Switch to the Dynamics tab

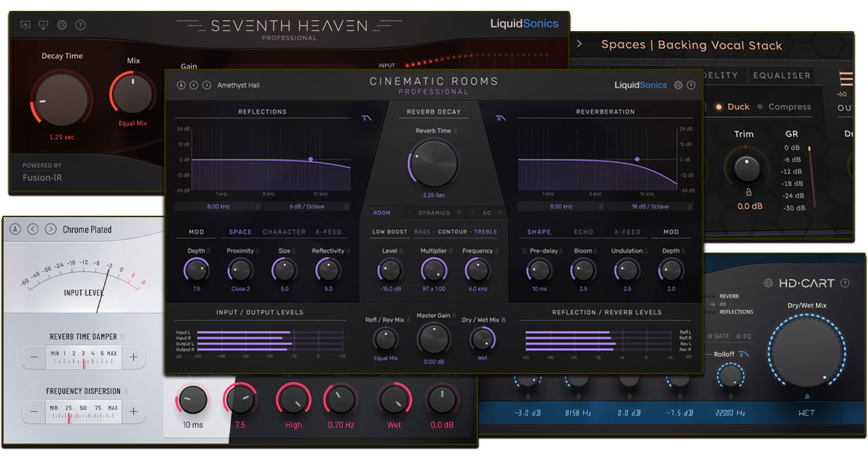click(433, 213)
